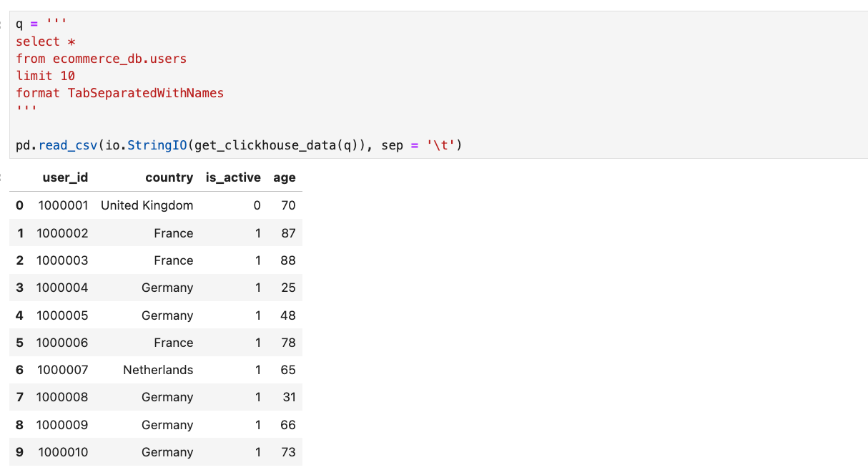Click the user_id column header
Screen dimensions: 868x475
coord(65,177)
